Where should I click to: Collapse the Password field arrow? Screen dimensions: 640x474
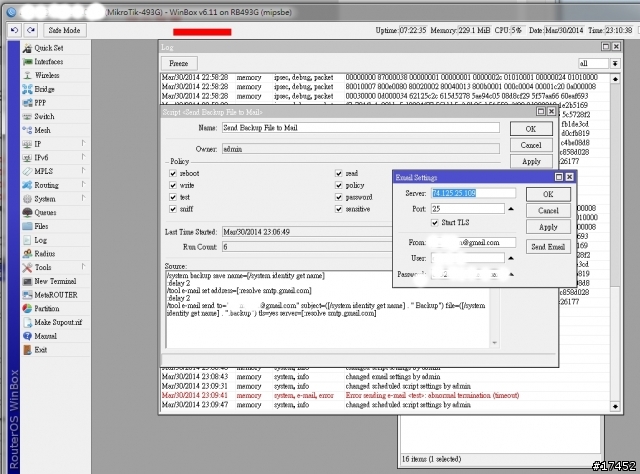[511, 274]
